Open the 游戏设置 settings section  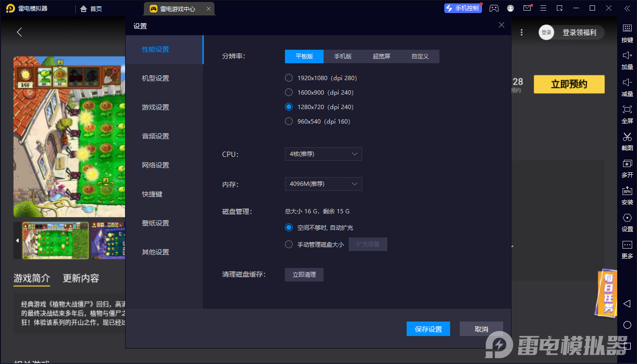156,107
